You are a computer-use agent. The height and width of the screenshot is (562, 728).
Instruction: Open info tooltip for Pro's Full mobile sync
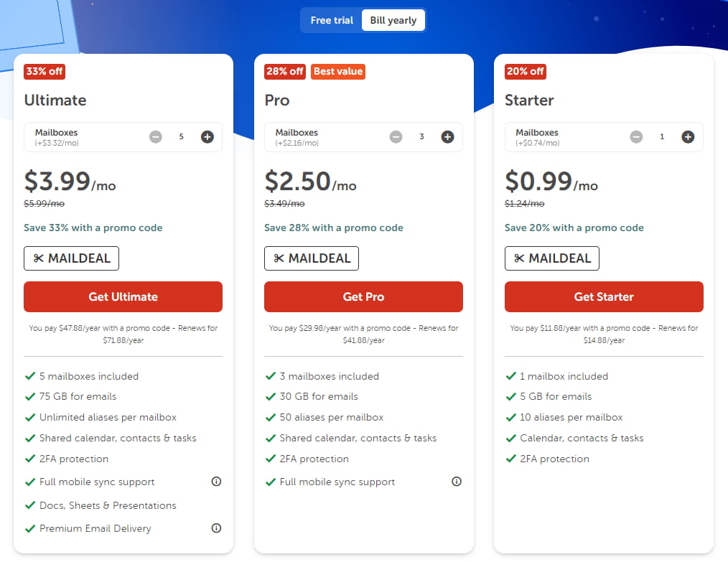click(457, 482)
